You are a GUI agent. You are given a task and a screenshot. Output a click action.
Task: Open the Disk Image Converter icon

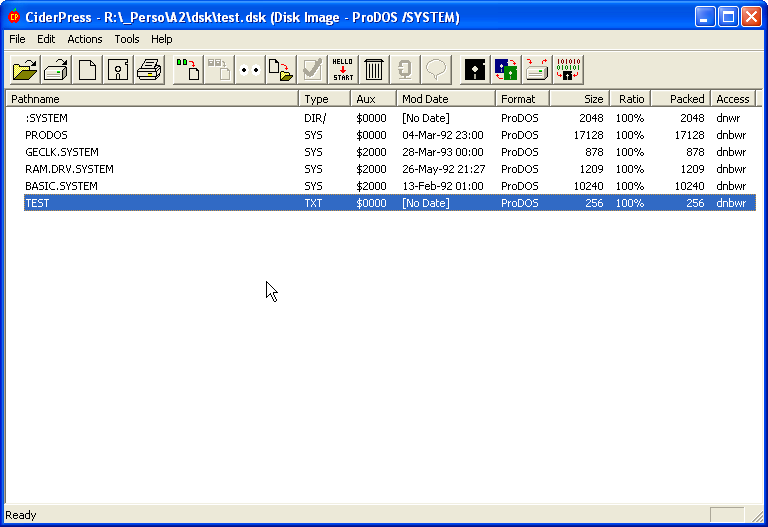coord(506,70)
